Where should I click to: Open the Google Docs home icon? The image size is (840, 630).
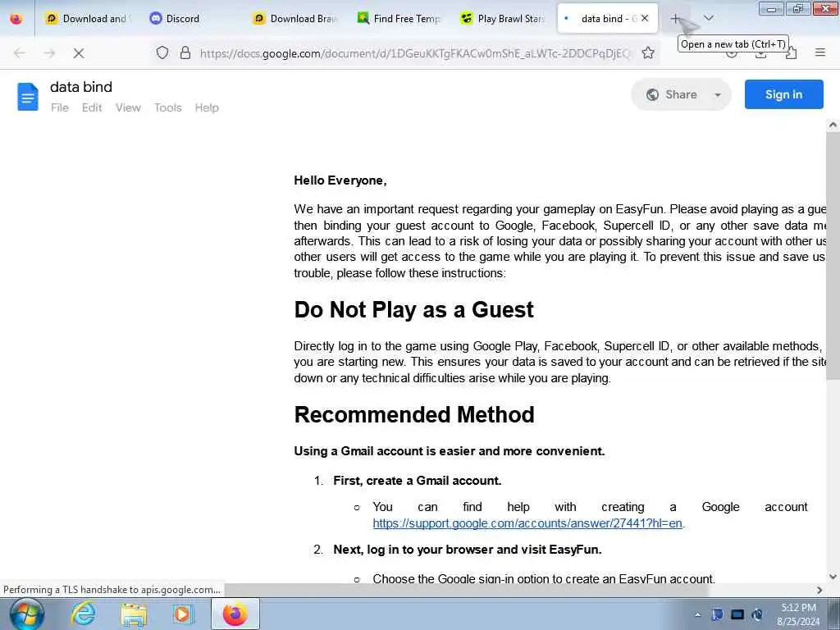[28, 97]
